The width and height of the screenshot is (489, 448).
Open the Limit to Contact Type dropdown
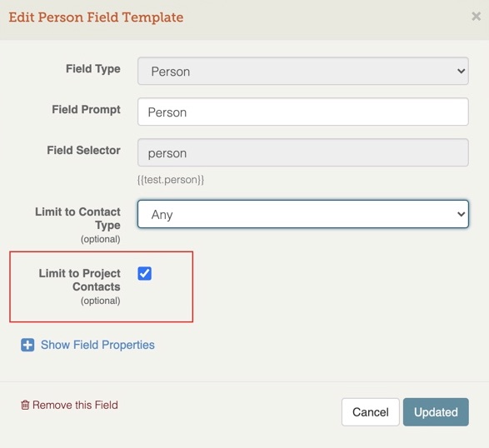(303, 214)
